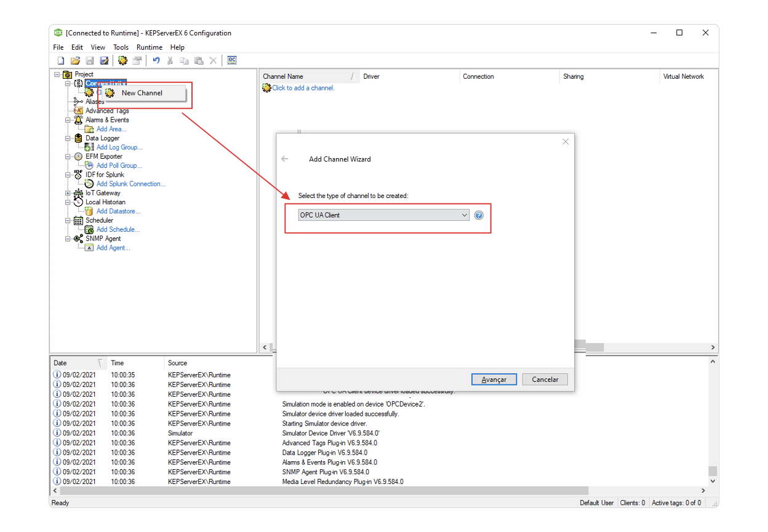The height and width of the screenshot is (532, 768).
Task: Click the Add Log Group... link
Action: (x=119, y=148)
